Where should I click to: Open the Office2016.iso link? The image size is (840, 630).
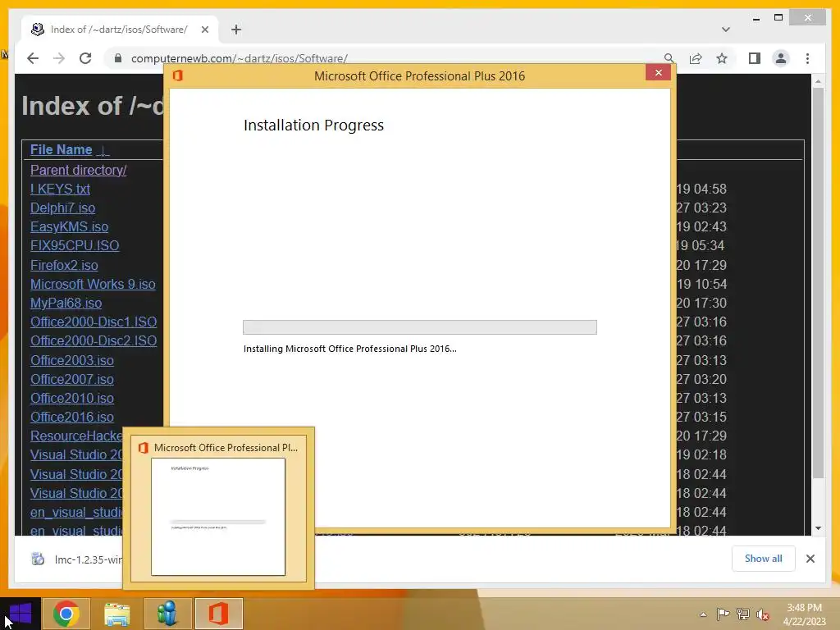point(72,417)
